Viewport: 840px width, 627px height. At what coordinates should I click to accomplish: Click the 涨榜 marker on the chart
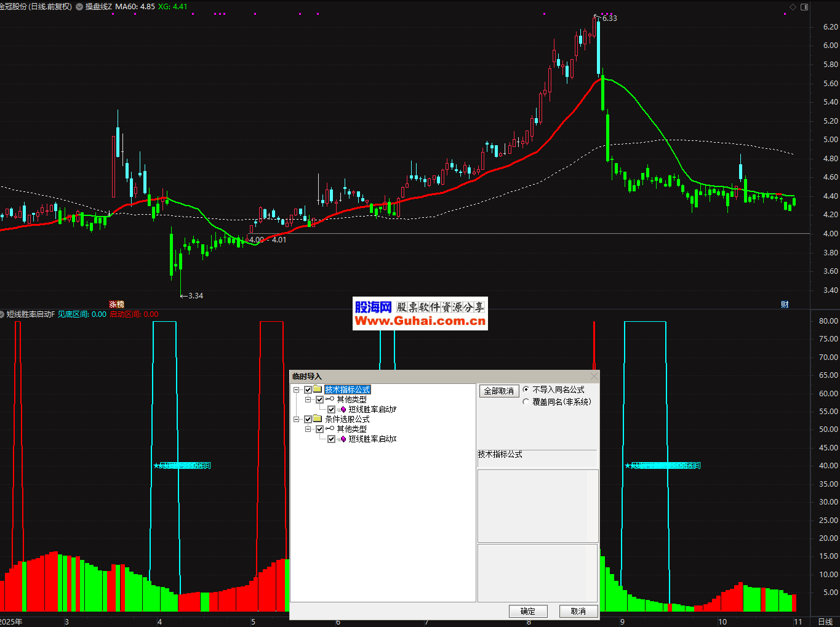click(x=116, y=304)
